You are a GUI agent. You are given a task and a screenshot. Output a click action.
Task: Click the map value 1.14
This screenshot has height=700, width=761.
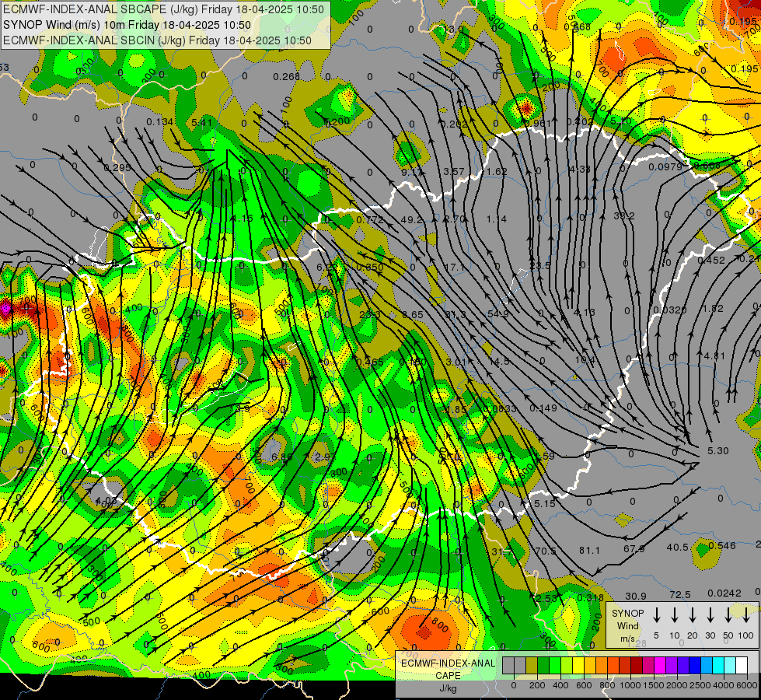pos(497,219)
